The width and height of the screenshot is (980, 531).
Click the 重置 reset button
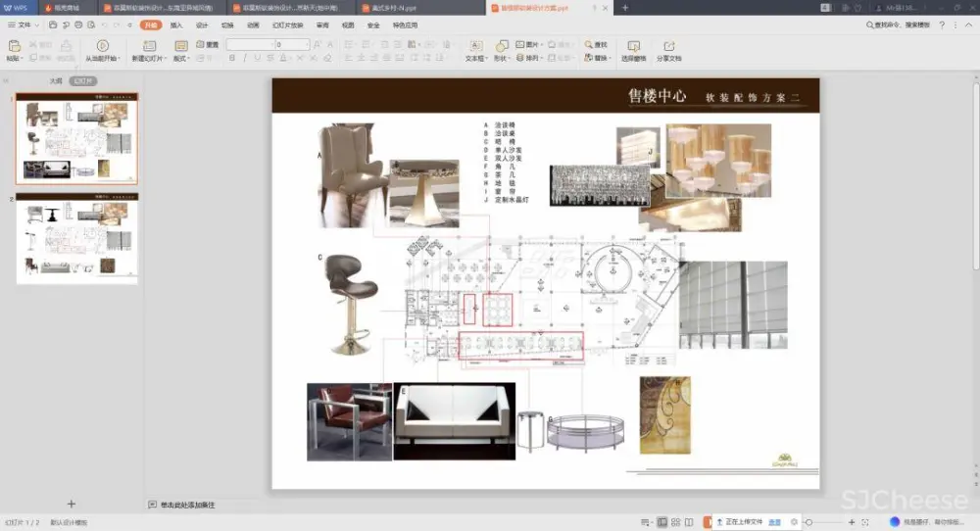coord(209,44)
